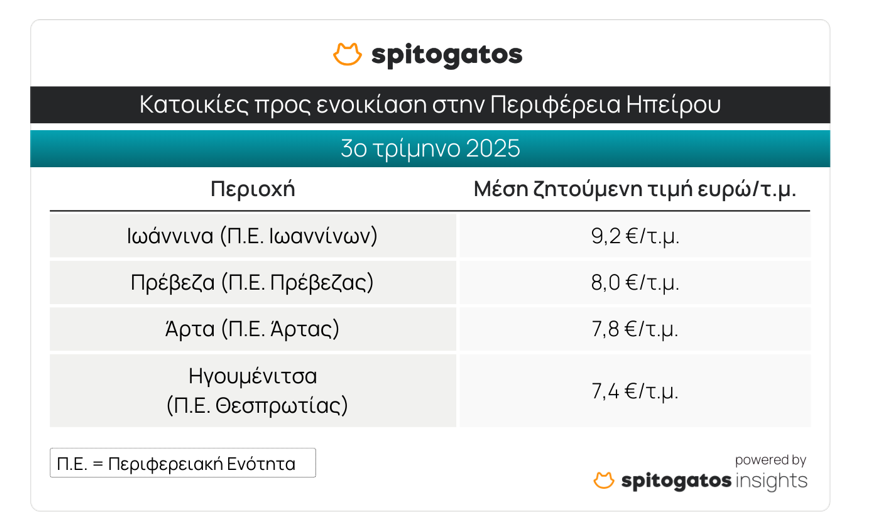Click the Μέση ζητούμενη τιμή column header

tap(634, 189)
